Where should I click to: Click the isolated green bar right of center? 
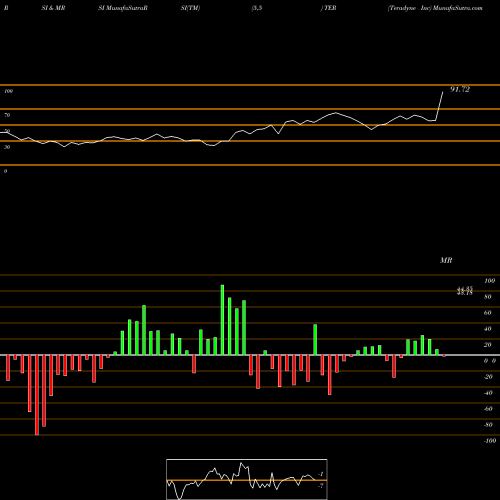(315, 339)
